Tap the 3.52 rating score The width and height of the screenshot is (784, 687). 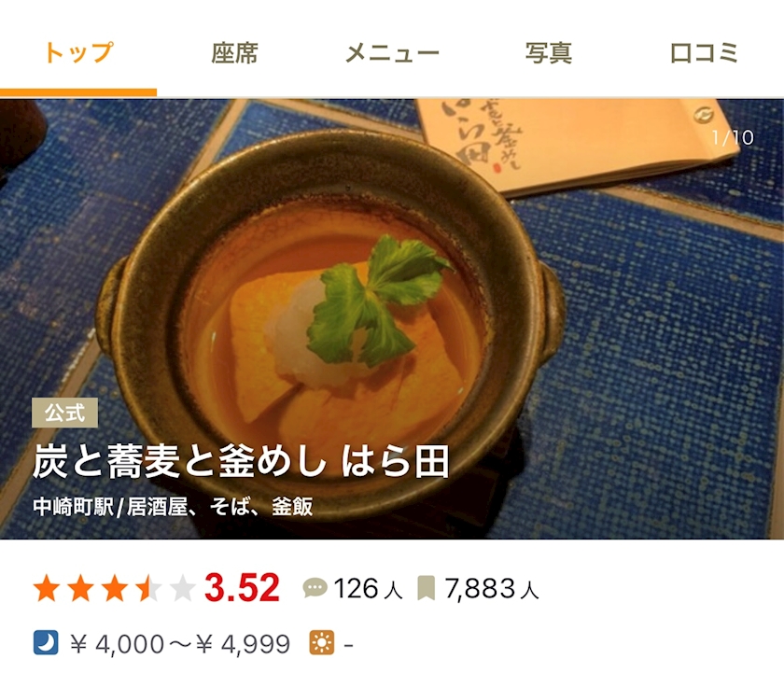pos(242,587)
